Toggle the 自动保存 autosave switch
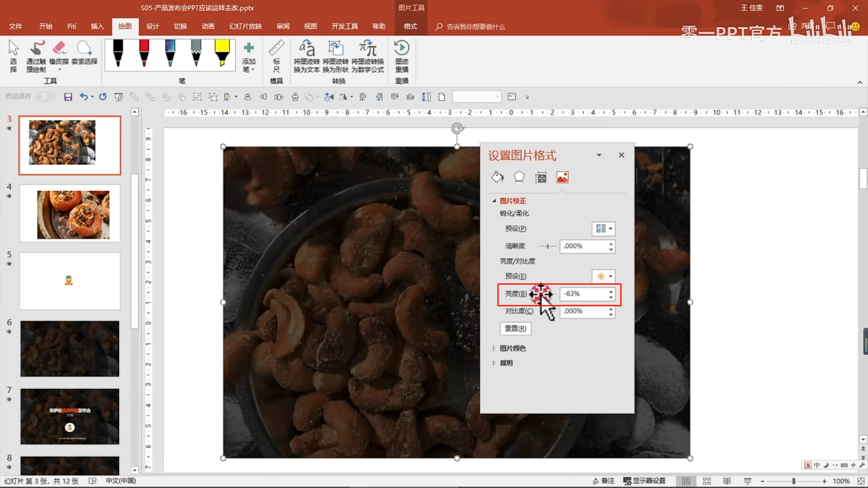 click(45, 97)
